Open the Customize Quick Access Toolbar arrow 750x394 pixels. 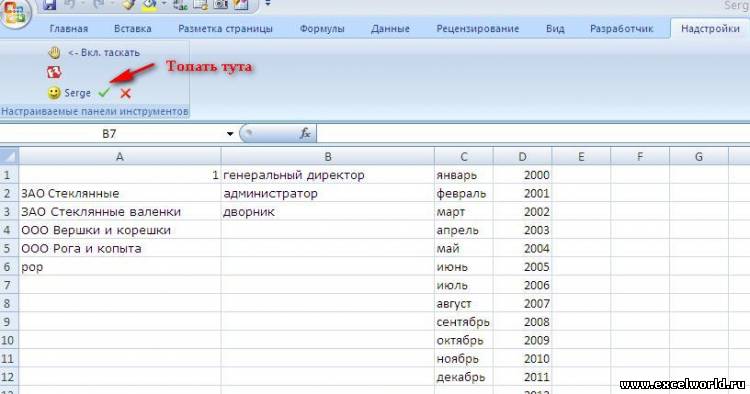[x=268, y=4]
